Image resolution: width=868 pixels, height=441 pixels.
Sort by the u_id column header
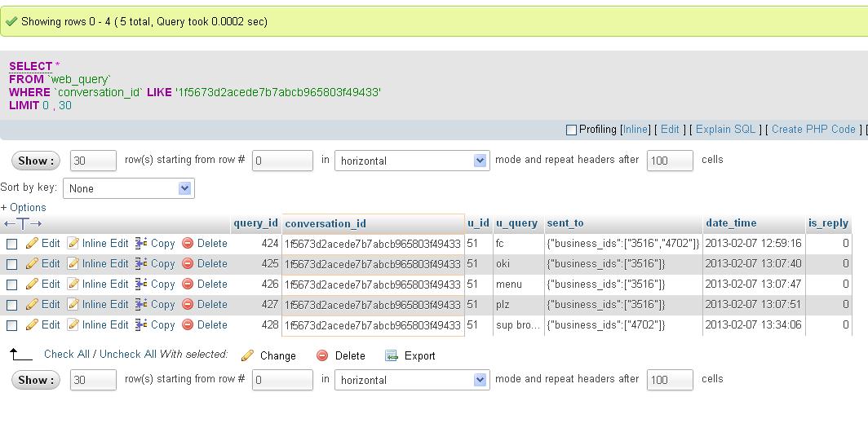478,223
